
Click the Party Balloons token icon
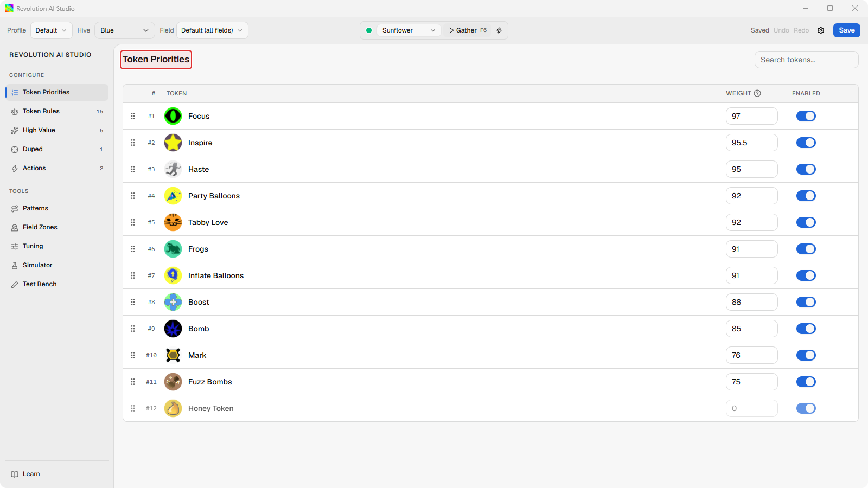click(173, 196)
